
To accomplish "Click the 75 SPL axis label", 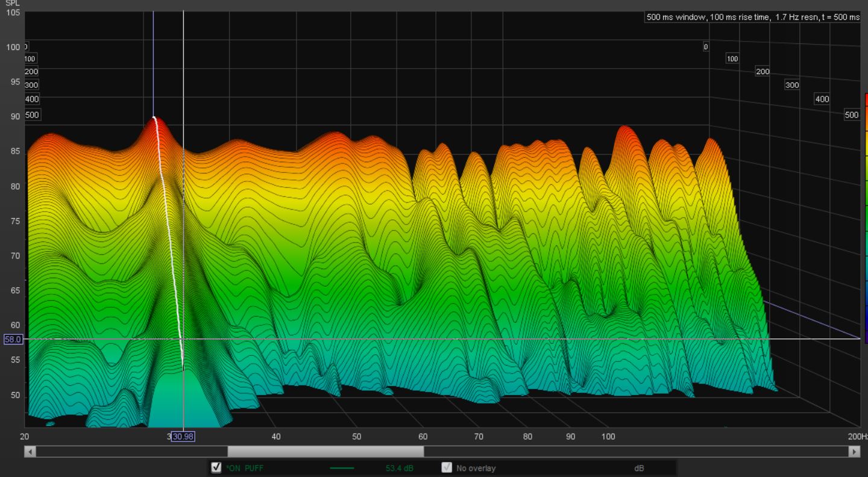I will [x=15, y=221].
